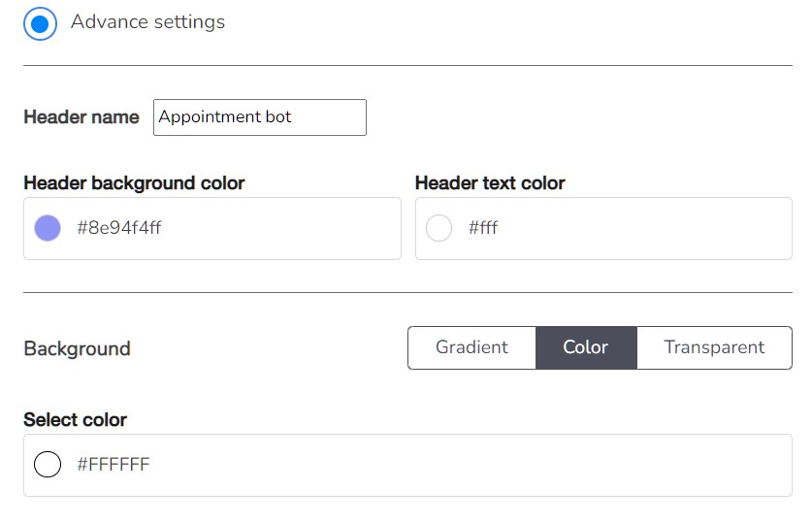Select the Color background tab
This screenshot has height=524, width=812.
[x=586, y=347]
